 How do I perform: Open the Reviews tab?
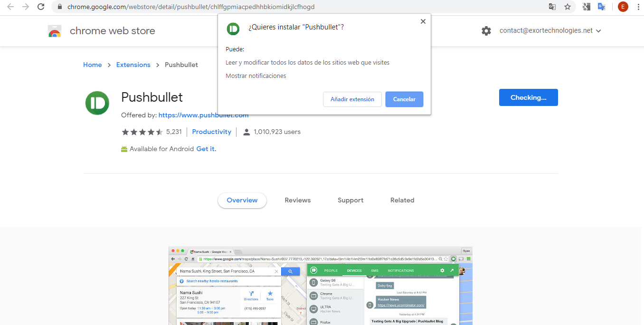(298, 201)
